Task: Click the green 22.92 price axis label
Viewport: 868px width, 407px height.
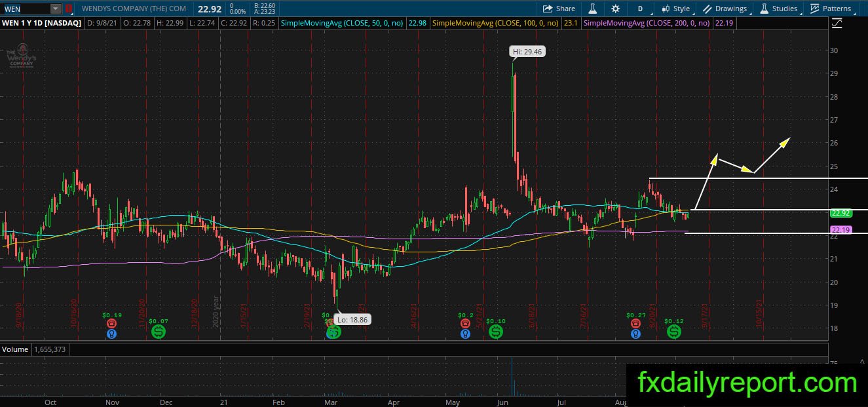Action: (x=840, y=213)
